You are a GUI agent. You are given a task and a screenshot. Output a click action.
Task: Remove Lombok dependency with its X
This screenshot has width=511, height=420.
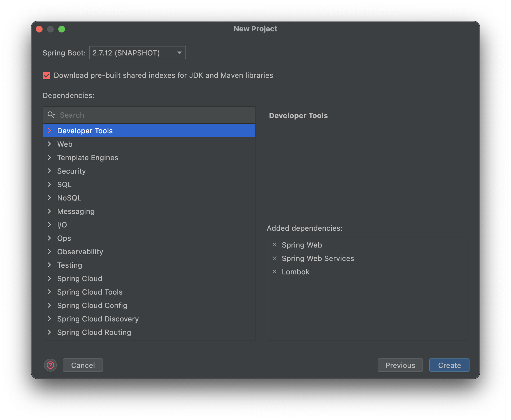(x=275, y=272)
